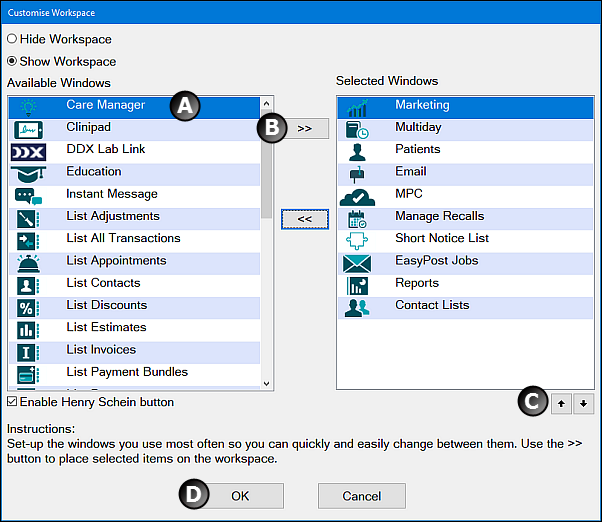This screenshot has height=522, width=602.
Task: Click the MPC cloud checkmark icon
Action: tap(357, 197)
